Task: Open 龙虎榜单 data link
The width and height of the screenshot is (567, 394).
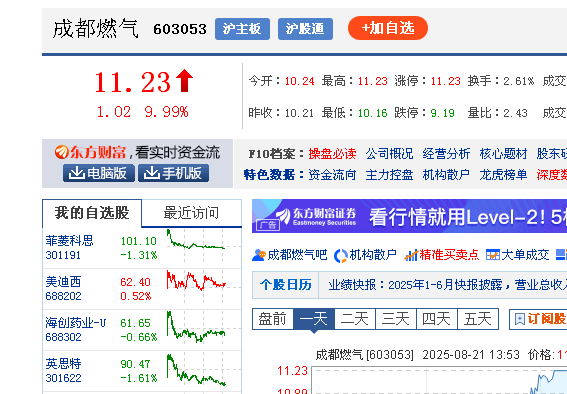Action: click(x=503, y=175)
